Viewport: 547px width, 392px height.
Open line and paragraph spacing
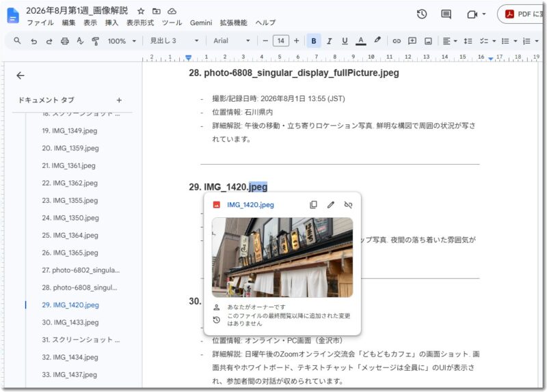coord(468,41)
